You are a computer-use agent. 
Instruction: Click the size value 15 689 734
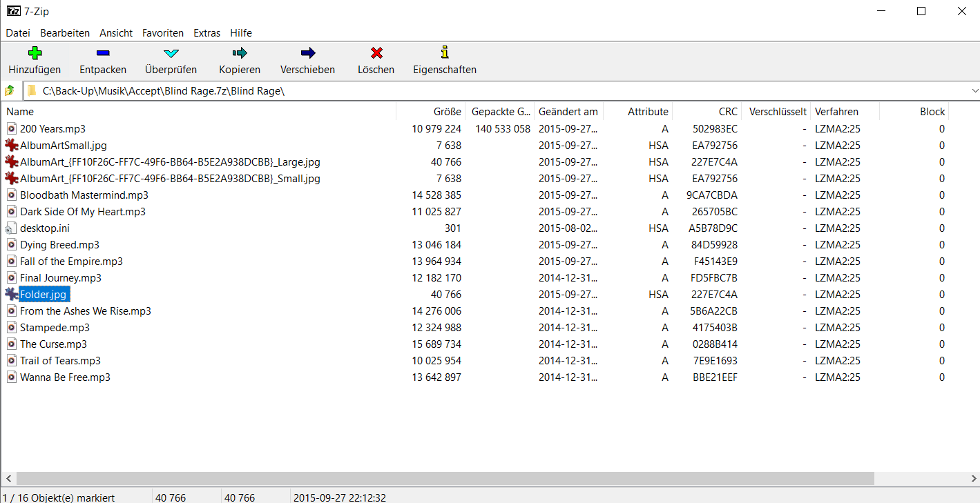tap(436, 344)
